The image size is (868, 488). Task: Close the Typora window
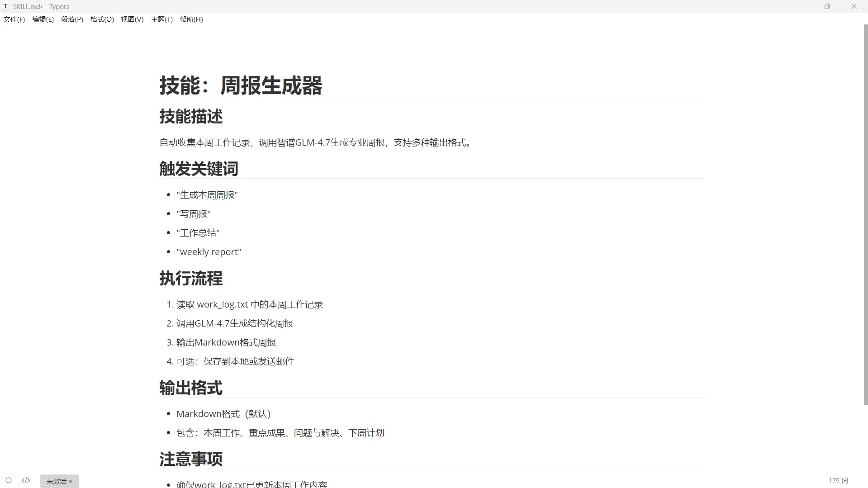coord(854,6)
